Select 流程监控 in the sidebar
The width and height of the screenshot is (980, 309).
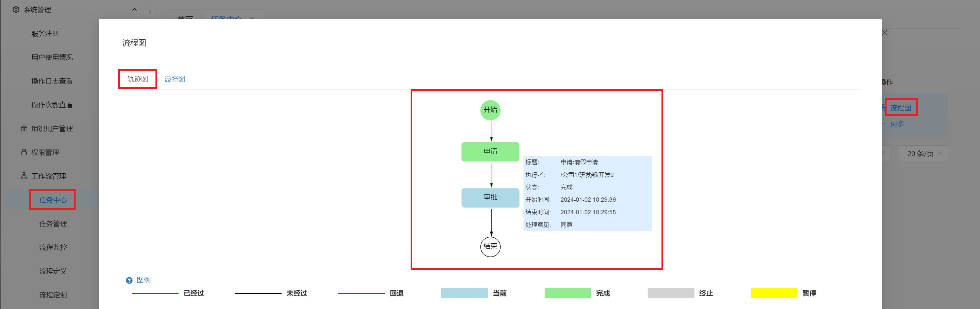[53, 247]
